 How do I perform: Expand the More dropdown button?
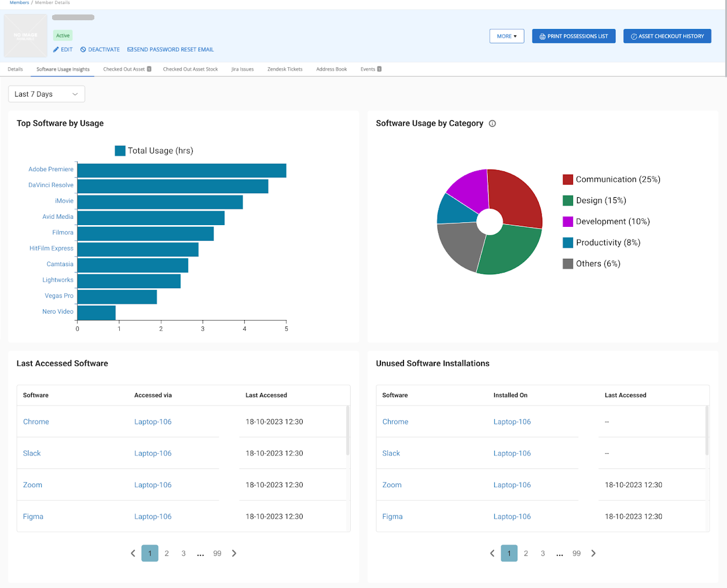click(506, 36)
